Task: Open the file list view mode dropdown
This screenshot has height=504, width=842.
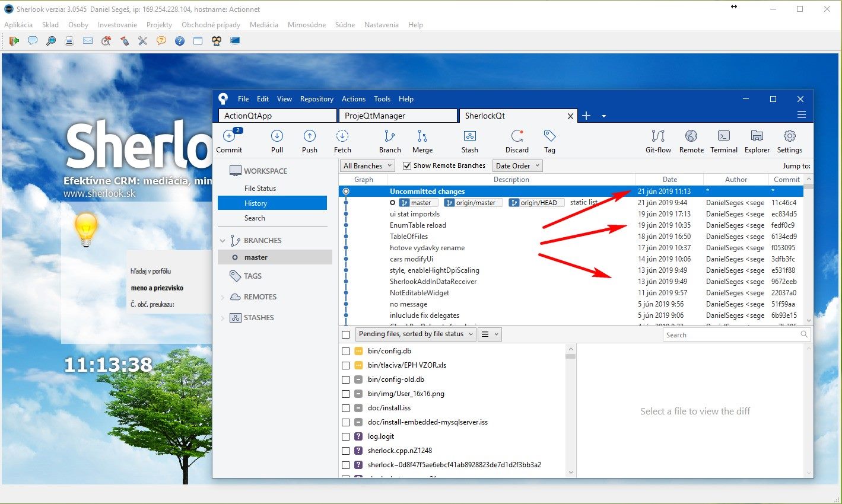Action: 490,334
